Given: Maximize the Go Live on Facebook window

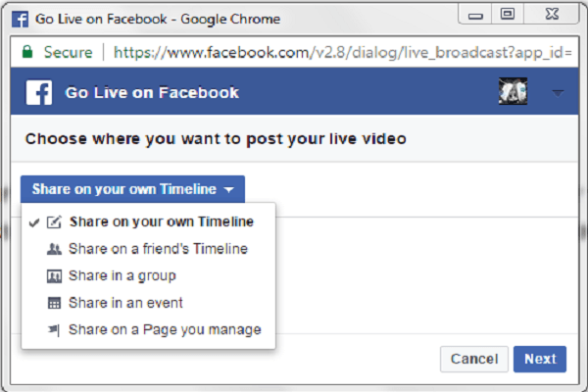Looking at the screenshot, I should [507, 15].
